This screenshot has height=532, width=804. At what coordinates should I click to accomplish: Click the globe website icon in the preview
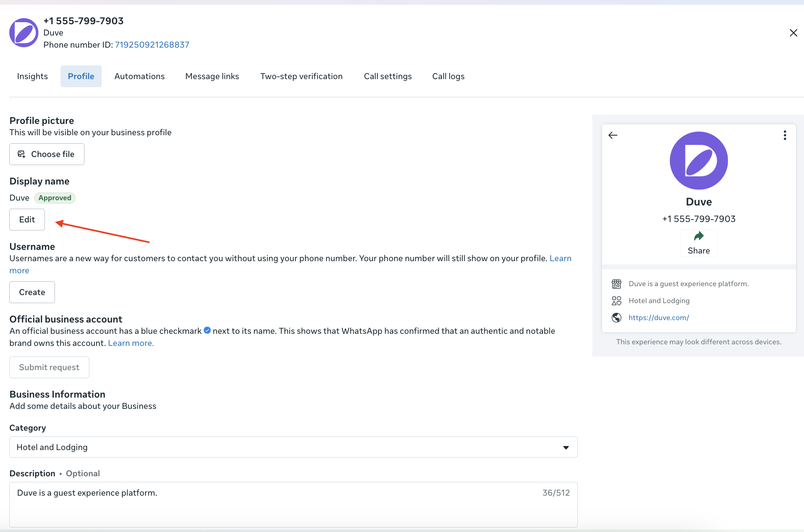[617, 318]
